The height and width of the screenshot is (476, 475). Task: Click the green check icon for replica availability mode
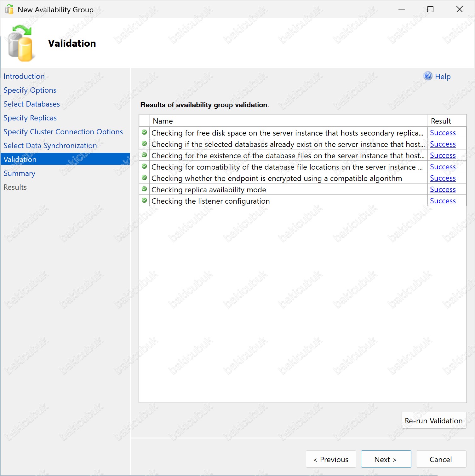tap(144, 189)
